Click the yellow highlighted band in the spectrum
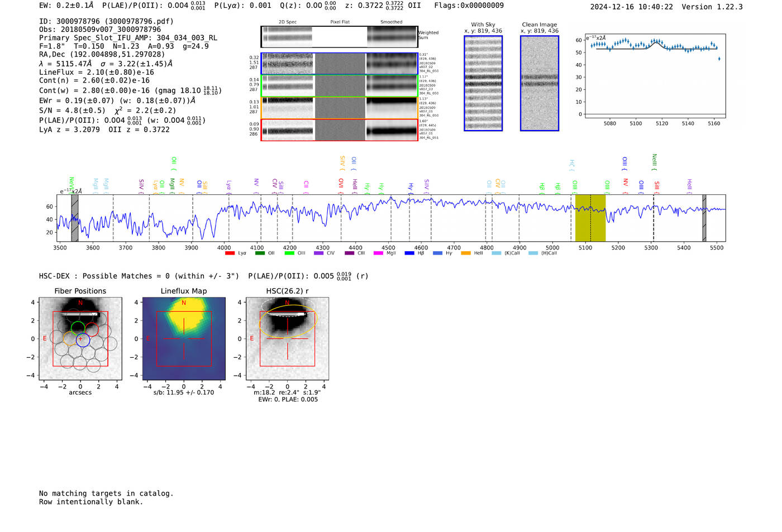Viewport: 782px width, 532px height. [x=590, y=218]
